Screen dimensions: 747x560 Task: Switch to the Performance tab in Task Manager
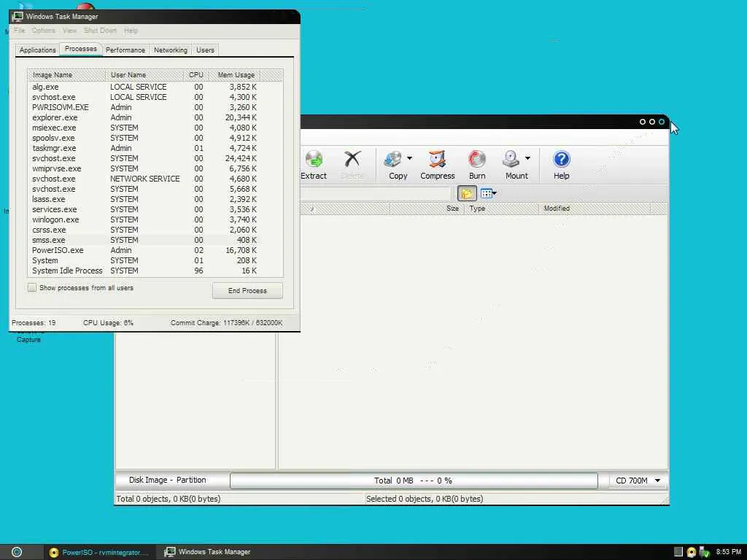tap(125, 50)
